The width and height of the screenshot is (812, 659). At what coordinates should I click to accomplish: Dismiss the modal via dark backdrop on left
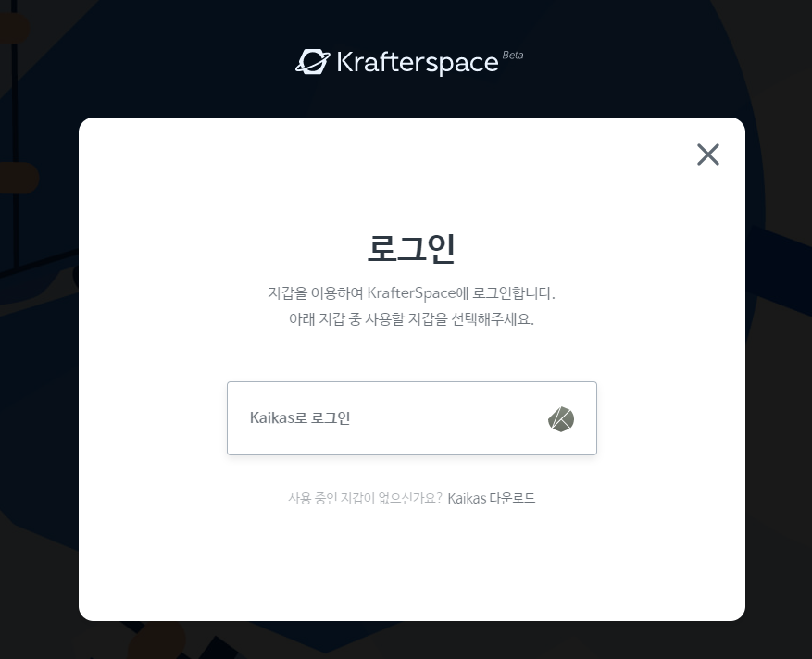pyautogui.click(x=39, y=363)
